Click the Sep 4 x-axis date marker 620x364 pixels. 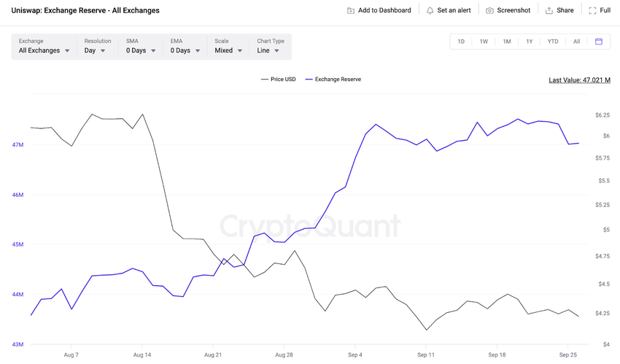pyautogui.click(x=354, y=355)
